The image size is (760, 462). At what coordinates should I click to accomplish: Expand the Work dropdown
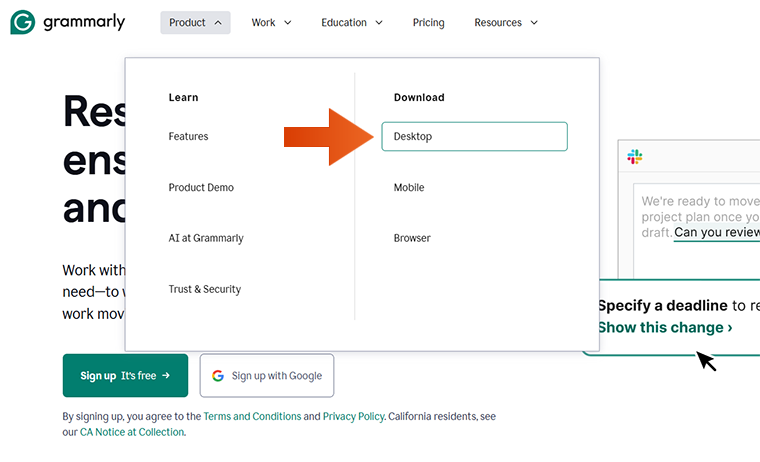[x=271, y=23]
